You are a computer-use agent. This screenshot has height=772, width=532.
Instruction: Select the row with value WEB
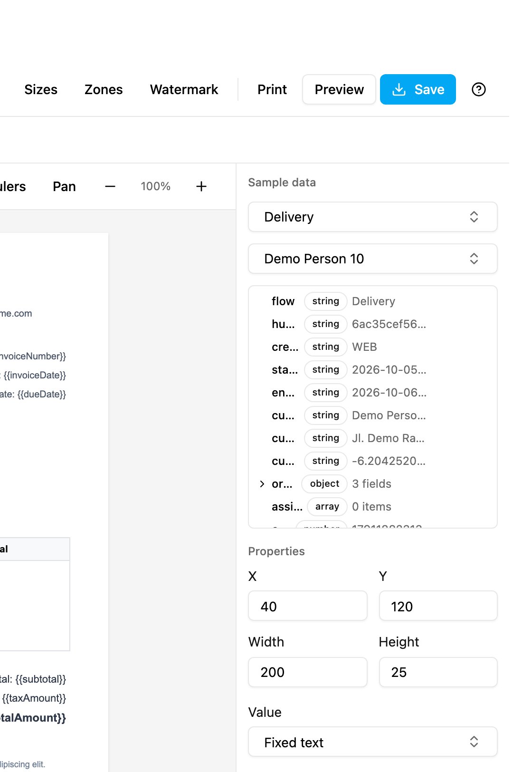point(373,347)
